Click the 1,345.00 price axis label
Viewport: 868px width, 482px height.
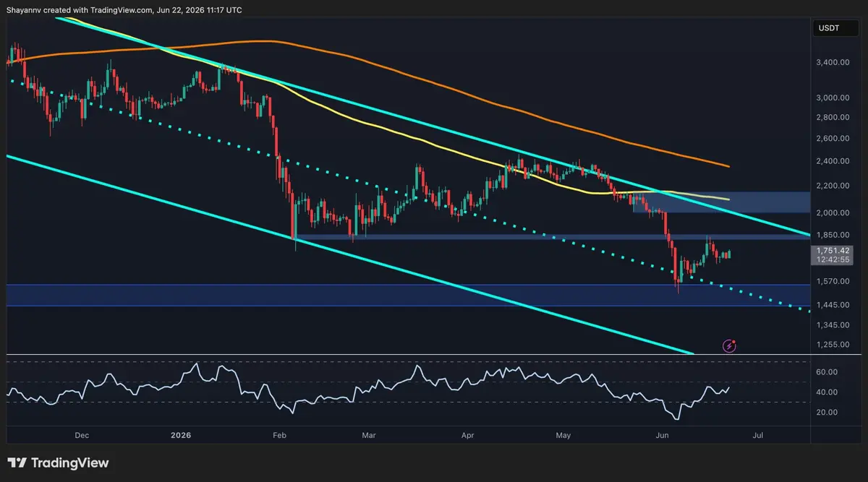[833, 325]
